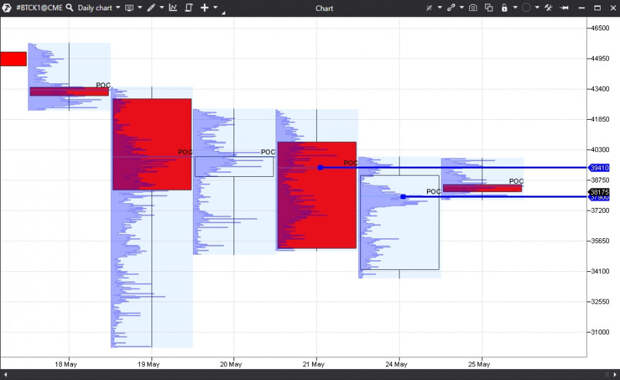Viewport: 620px width, 380px height.
Task: Click the duplicate window icon
Action: 489,8
